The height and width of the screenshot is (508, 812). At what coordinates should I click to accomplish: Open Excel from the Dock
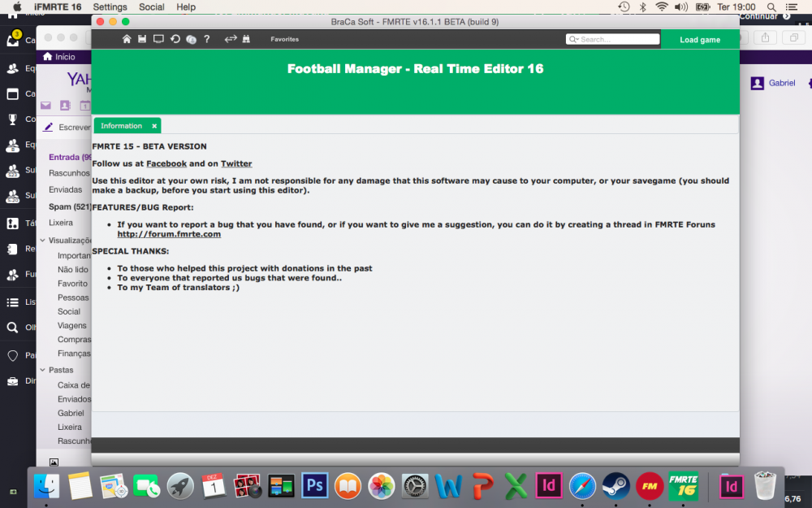516,486
